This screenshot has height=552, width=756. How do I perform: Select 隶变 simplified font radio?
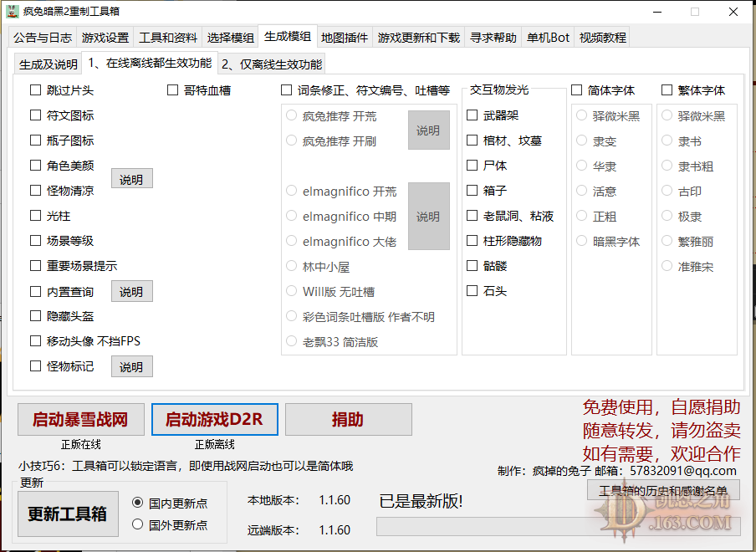pyautogui.click(x=582, y=141)
